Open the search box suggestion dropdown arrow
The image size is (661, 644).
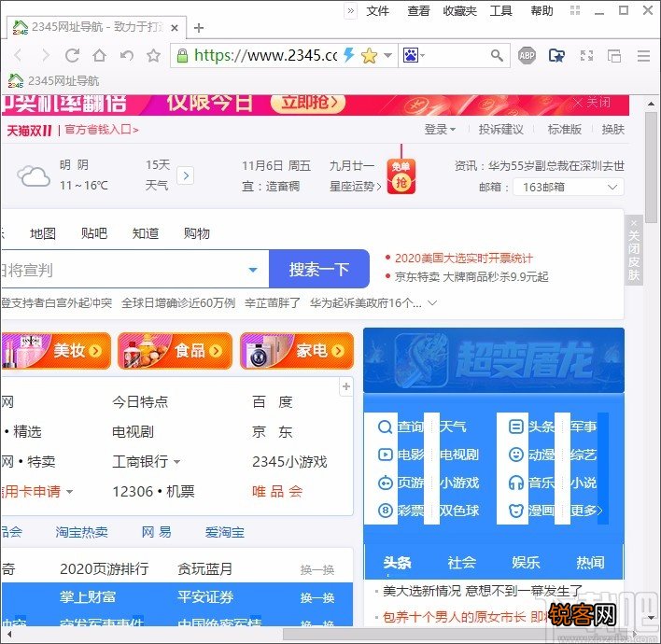click(253, 270)
